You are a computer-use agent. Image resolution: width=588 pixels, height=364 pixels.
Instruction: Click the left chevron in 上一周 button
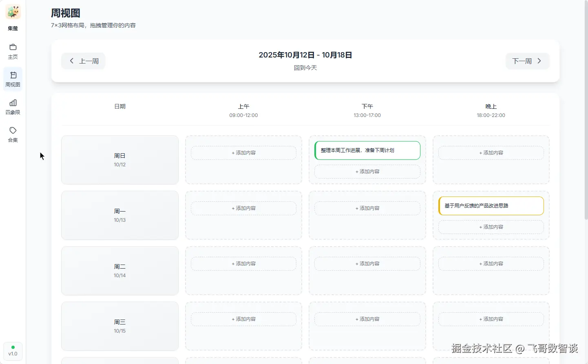click(x=72, y=61)
